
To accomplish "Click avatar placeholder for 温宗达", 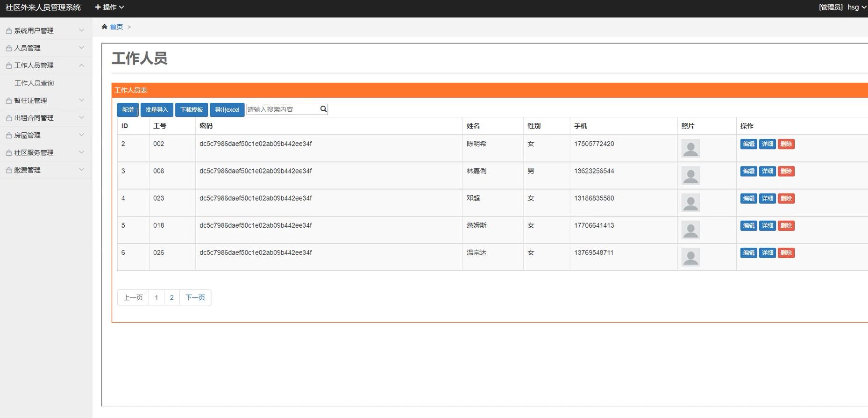I will coord(690,257).
